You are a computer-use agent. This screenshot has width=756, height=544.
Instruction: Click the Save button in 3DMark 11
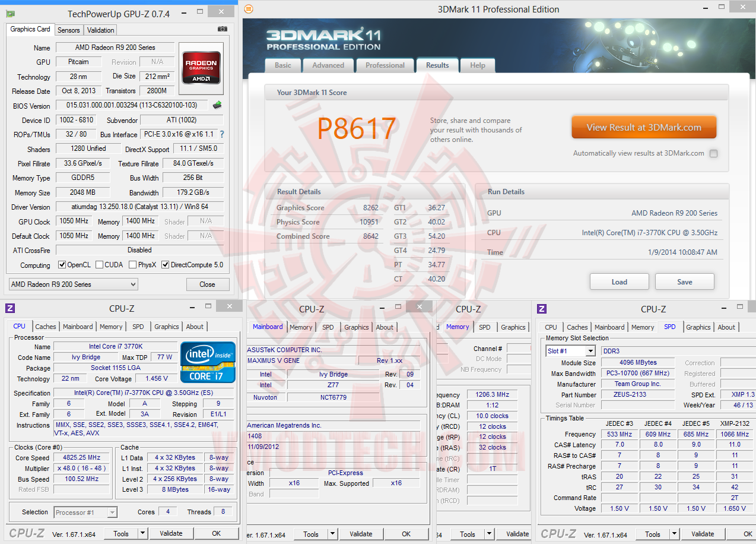tap(685, 282)
